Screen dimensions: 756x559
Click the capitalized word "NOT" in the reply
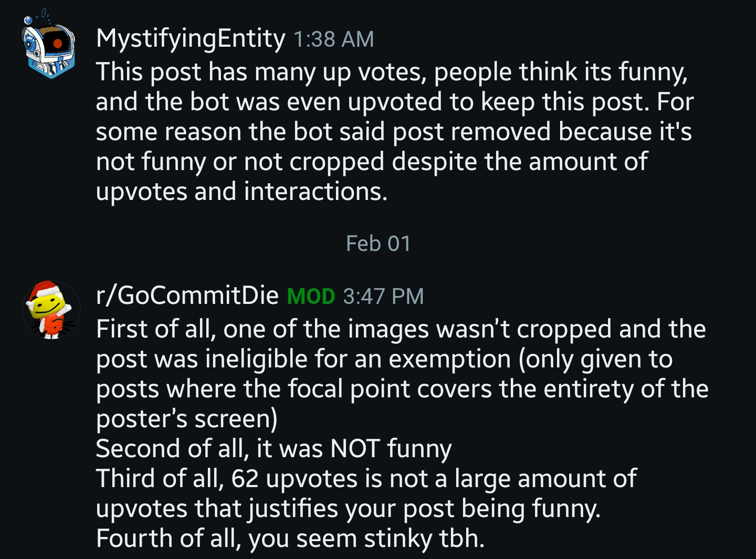tap(355, 449)
